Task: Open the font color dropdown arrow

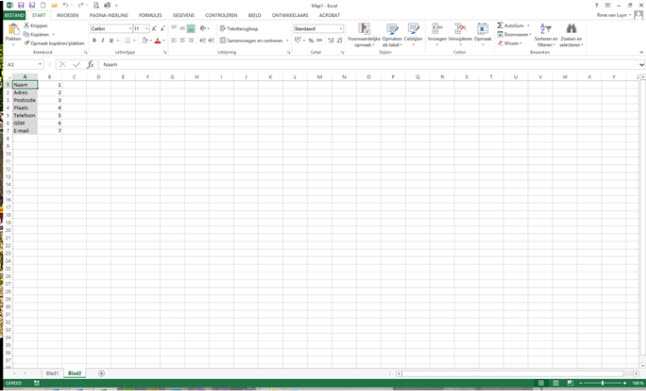Action: 164,40
